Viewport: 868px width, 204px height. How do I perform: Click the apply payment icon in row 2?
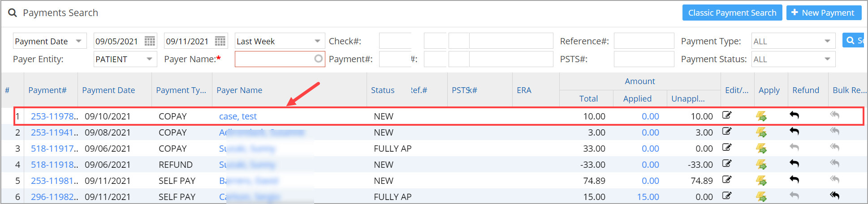pyautogui.click(x=761, y=132)
